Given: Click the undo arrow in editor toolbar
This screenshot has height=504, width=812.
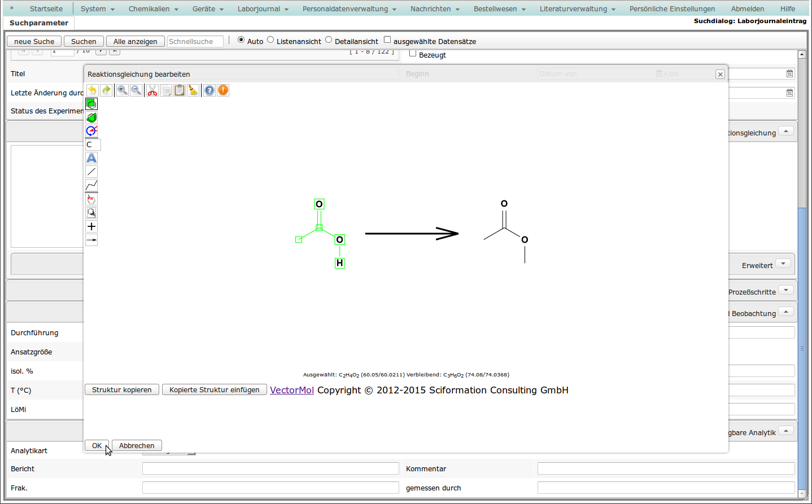Looking at the screenshot, I should [x=92, y=90].
